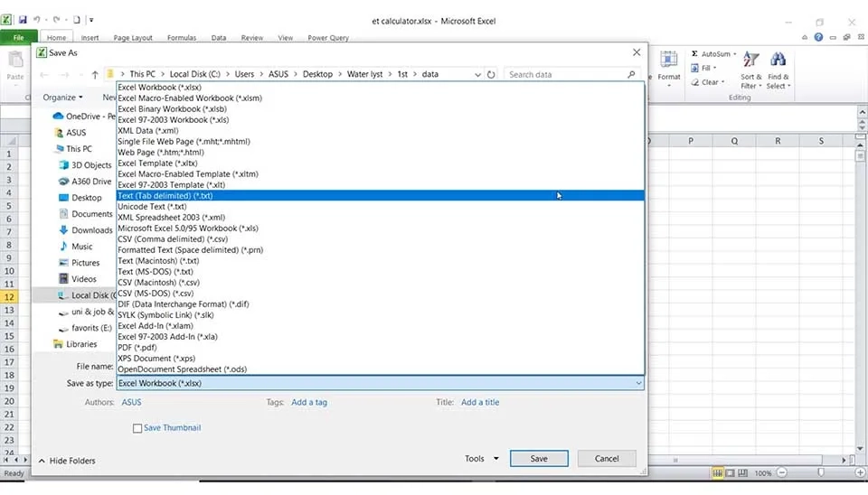Viewport: 868px width, 495px height.
Task: Click the Save button
Action: [x=539, y=459]
